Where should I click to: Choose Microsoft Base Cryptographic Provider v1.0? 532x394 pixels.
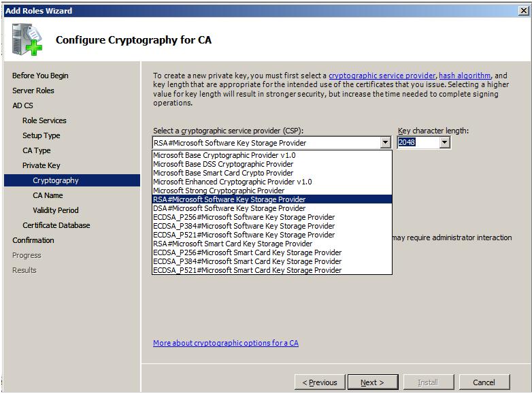pyautogui.click(x=272, y=155)
